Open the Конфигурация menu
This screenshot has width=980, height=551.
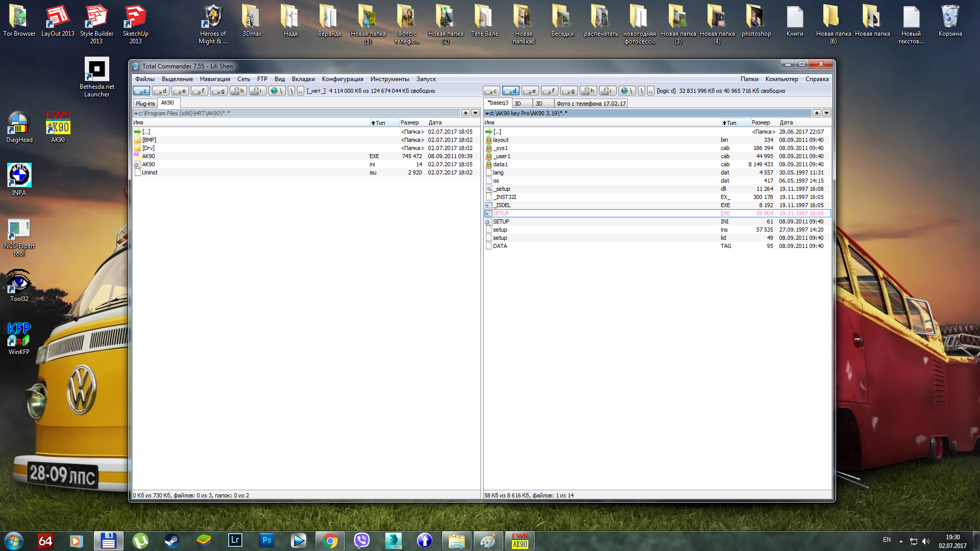click(342, 79)
